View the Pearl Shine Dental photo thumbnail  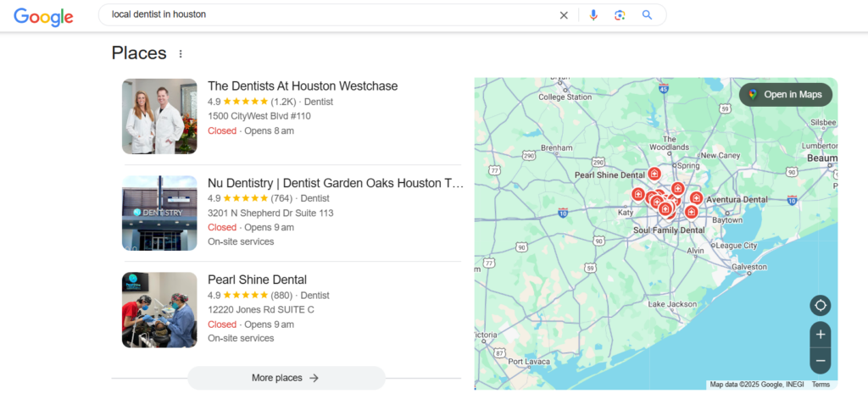159,310
